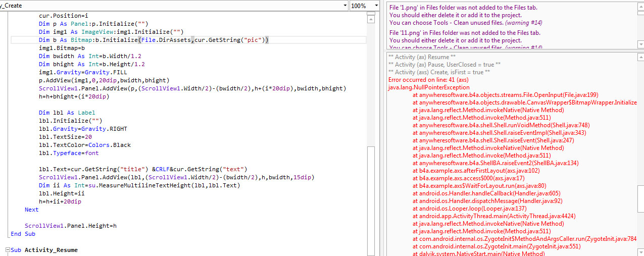Click the ScrollView1.Panel.Height=h code line
This screenshot has height=256, width=644.
pos(71,226)
